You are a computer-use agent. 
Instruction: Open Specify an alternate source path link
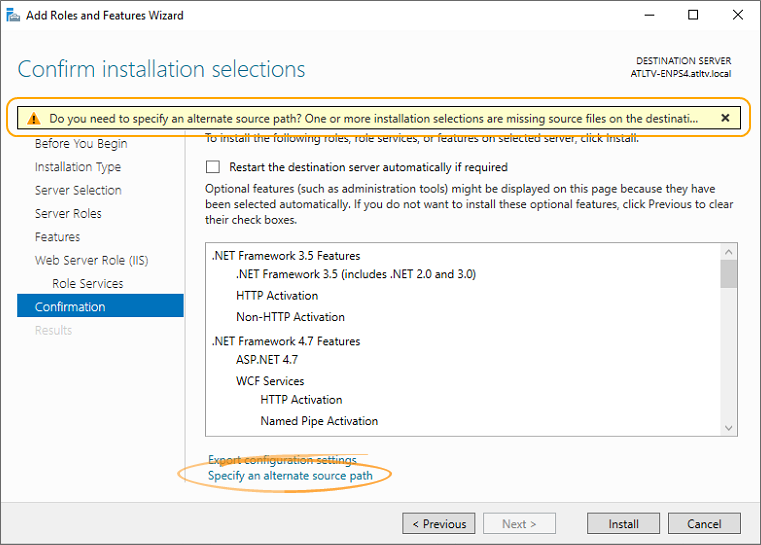(290, 476)
